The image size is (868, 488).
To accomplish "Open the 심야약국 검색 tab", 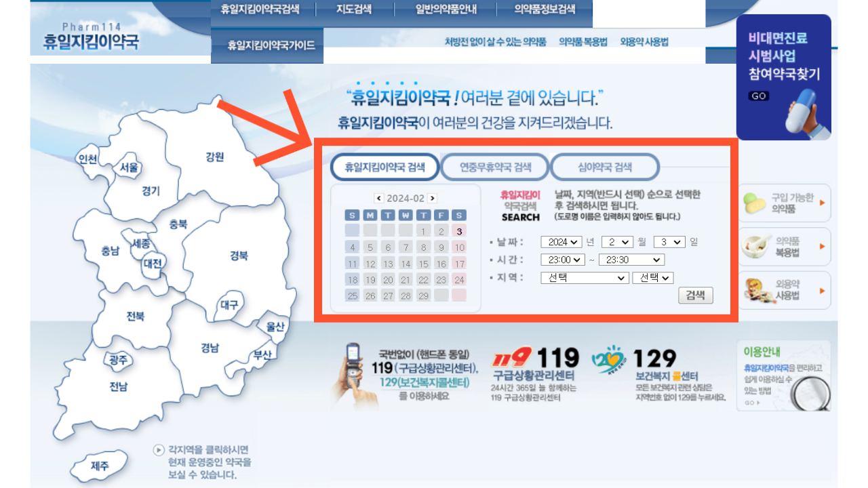I will 603,167.
